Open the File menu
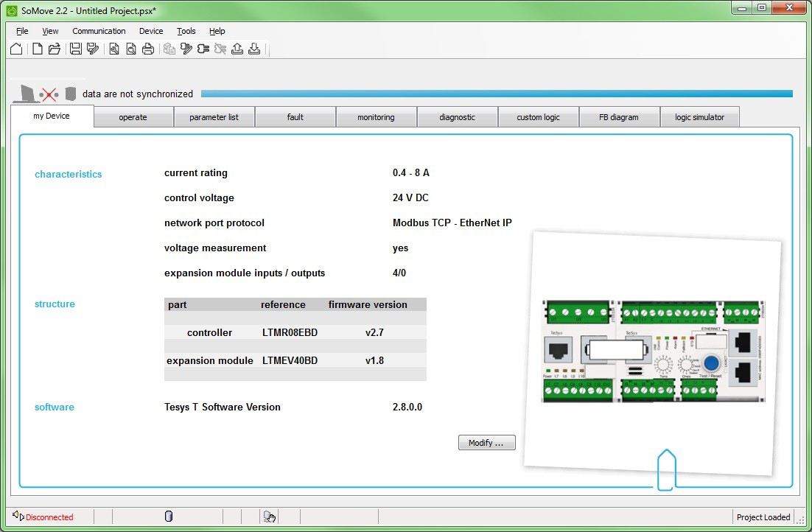 tap(22, 31)
